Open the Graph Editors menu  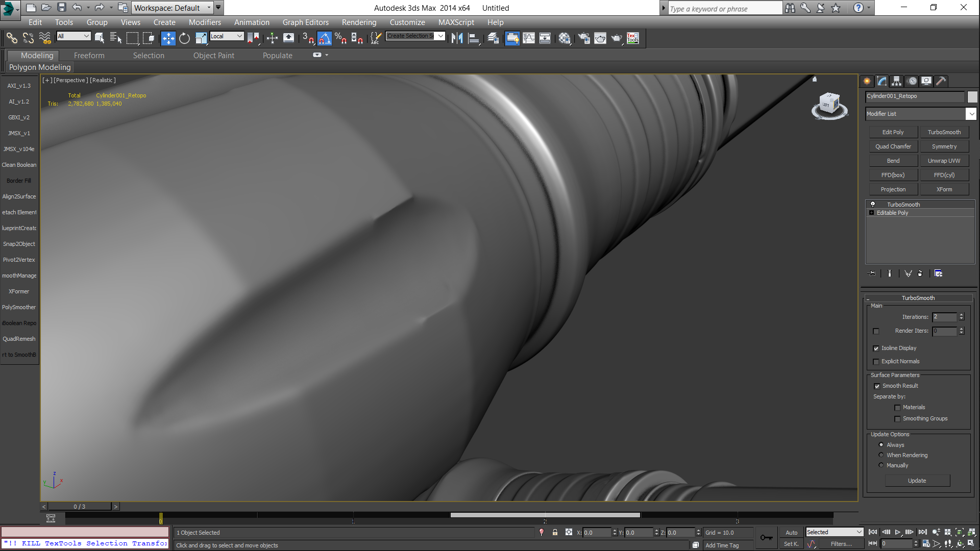pyautogui.click(x=306, y=22)
